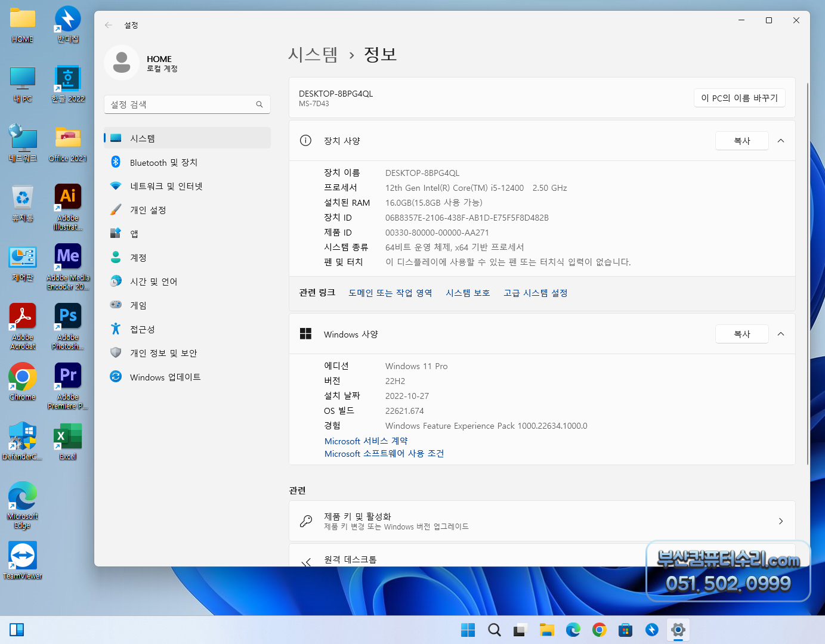Launch Adobe Media Encoder shortcut

[68, 267]
